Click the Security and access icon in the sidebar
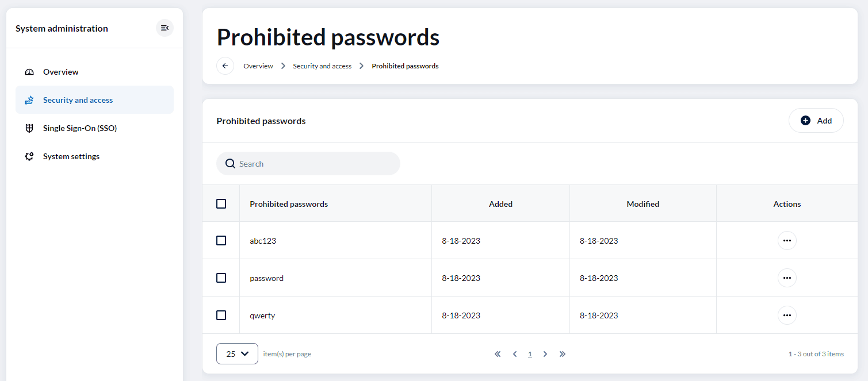 [x=29, y=100]
